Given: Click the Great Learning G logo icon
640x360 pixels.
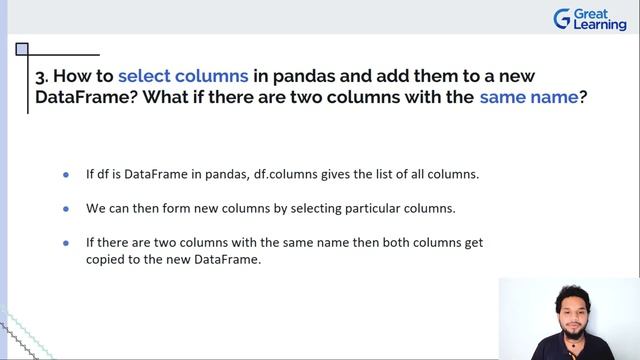Looking at the screenshot, I should pyautogui.click(x=562, y=19).
